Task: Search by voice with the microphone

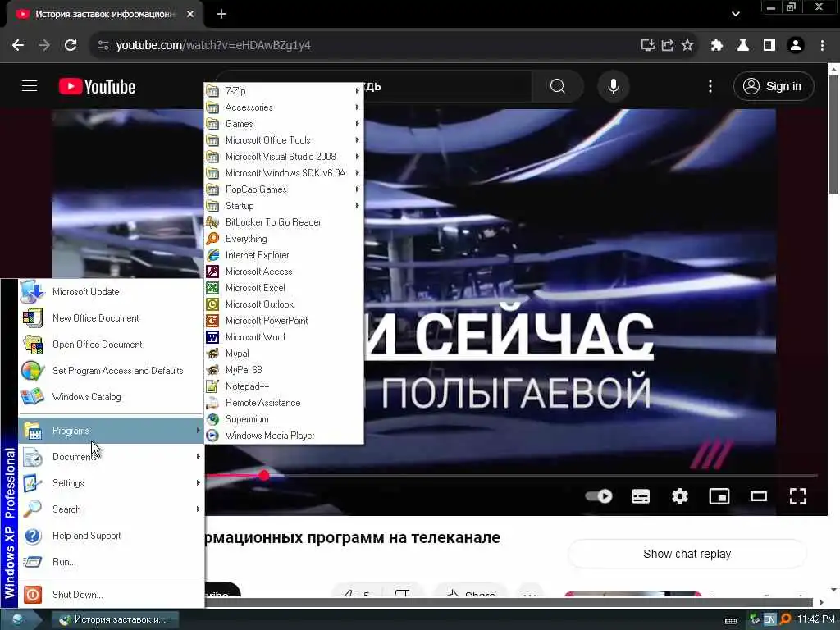Action: click(614, 86)
